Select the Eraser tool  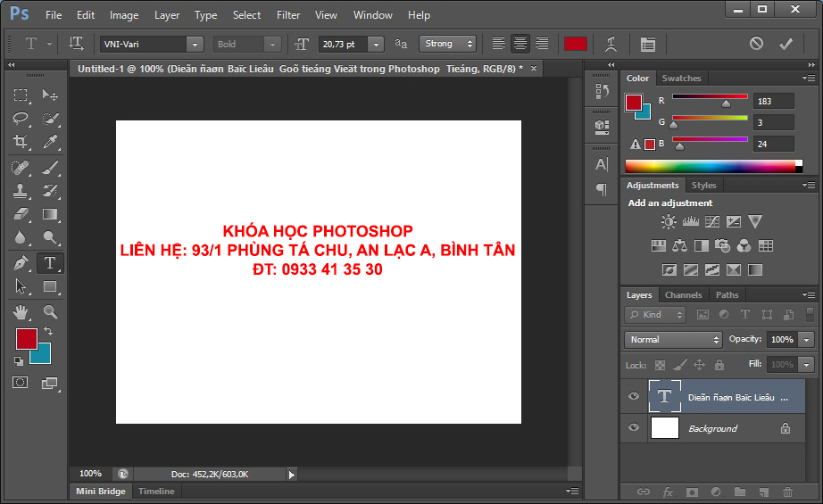(x=21, y=214)
